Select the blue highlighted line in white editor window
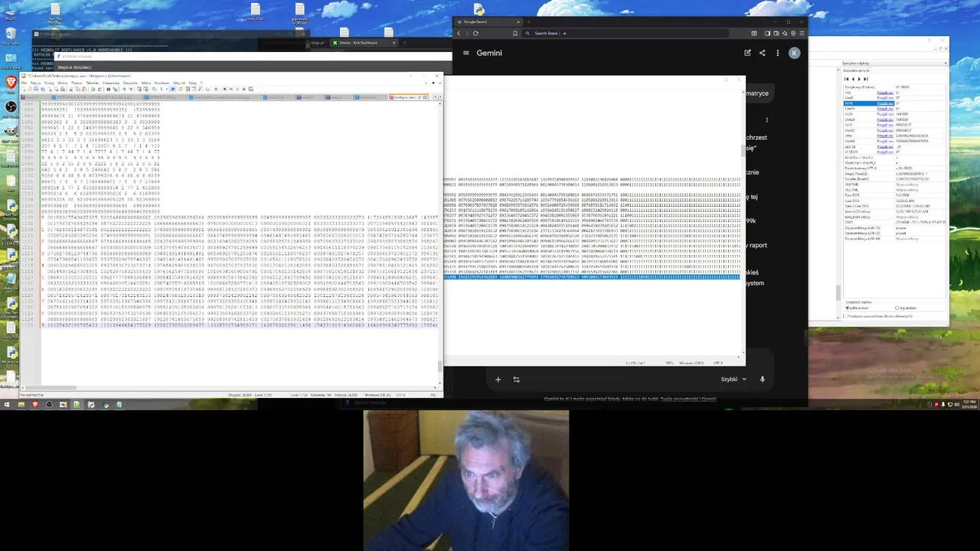The image size is (980, 551). tap(592, 277)
